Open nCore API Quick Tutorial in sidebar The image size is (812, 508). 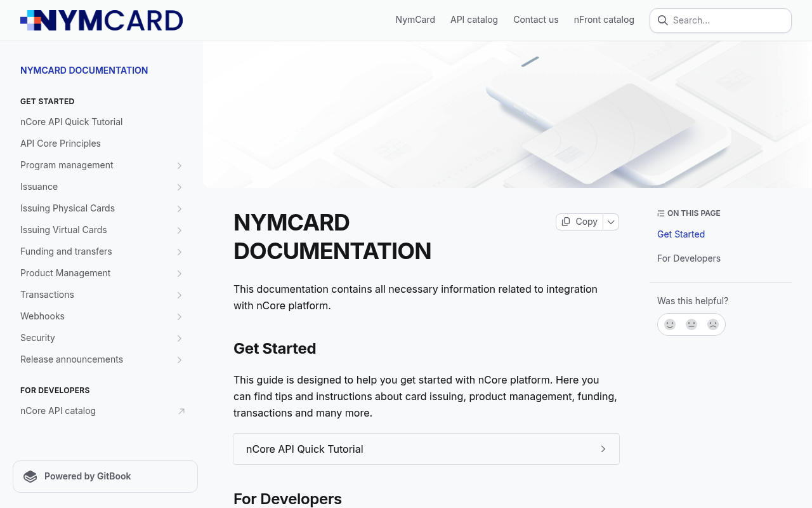[72, 122]
